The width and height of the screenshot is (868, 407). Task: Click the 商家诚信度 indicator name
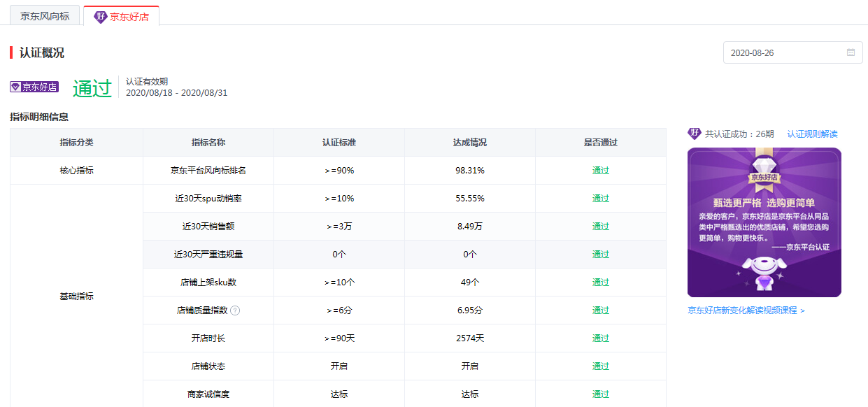(208, 394)
